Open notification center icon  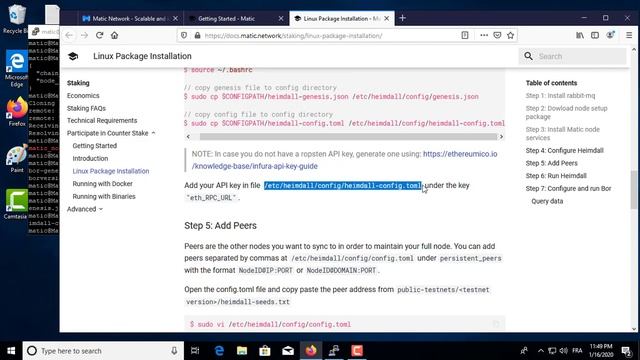(626, 351)
